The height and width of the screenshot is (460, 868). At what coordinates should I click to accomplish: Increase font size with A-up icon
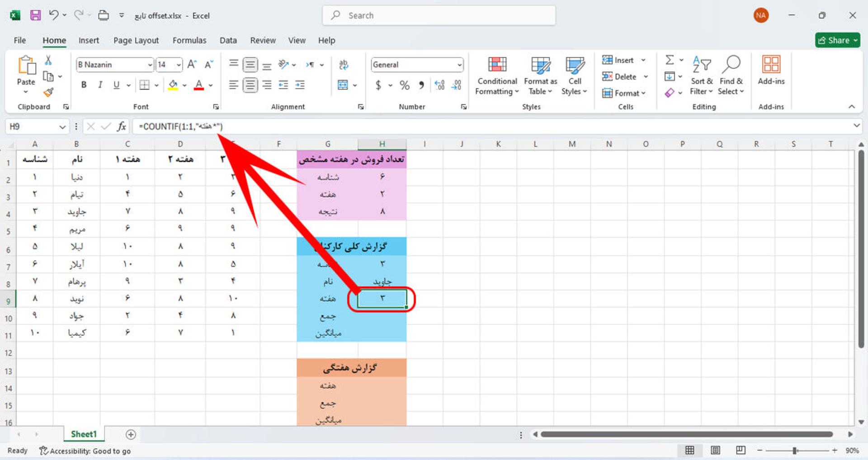[192, 65]
